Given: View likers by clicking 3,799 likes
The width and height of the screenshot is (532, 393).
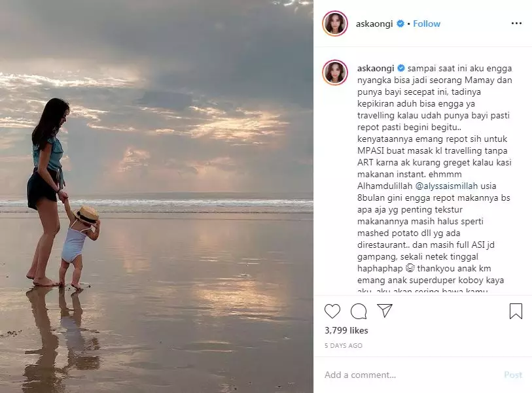Looking at the screenshot, I should click(347, 330).
